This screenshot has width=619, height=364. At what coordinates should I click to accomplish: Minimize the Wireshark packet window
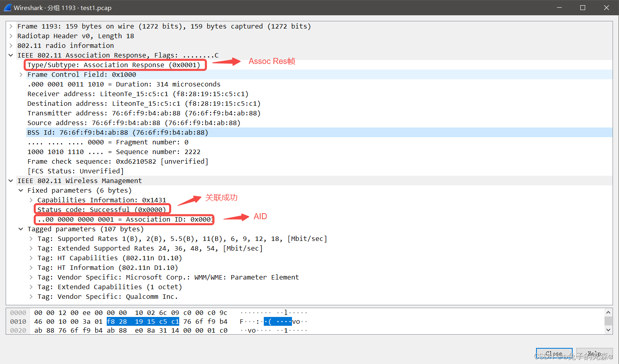point(559,8)
